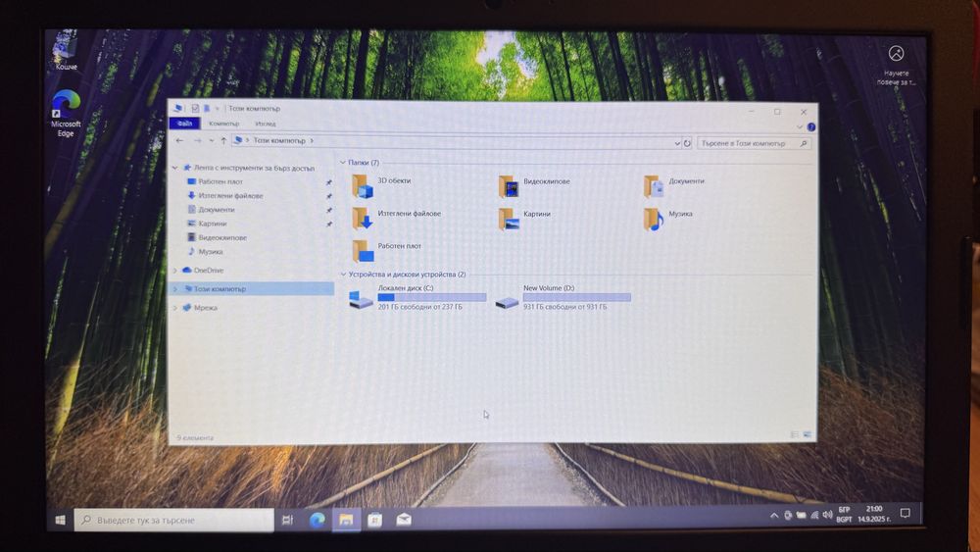Select Работен плот in navigation pane
The height and width of the screenshot is (552, 980).
(x=220, y=181)
